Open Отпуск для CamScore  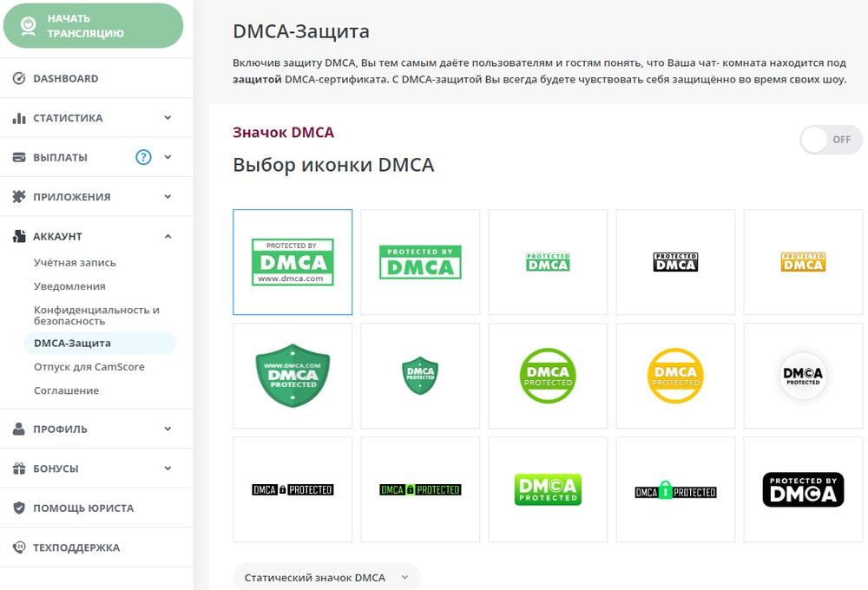tap(89, 366)
